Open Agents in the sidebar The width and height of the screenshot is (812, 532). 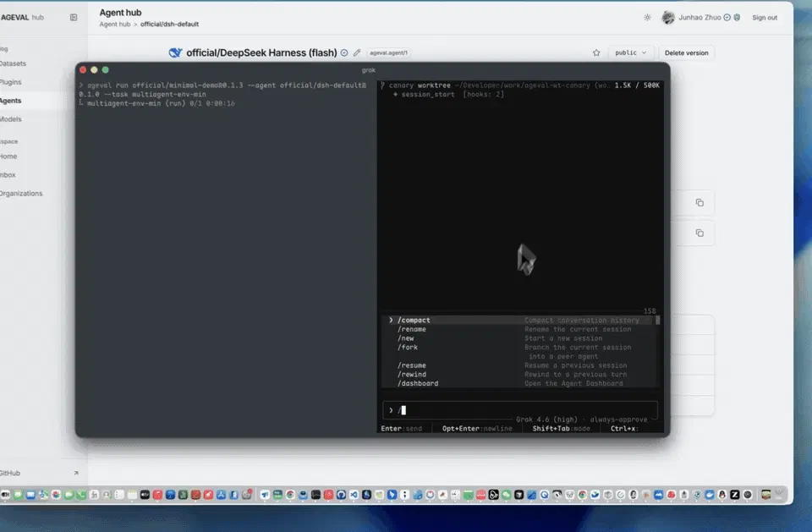point(10,101)
